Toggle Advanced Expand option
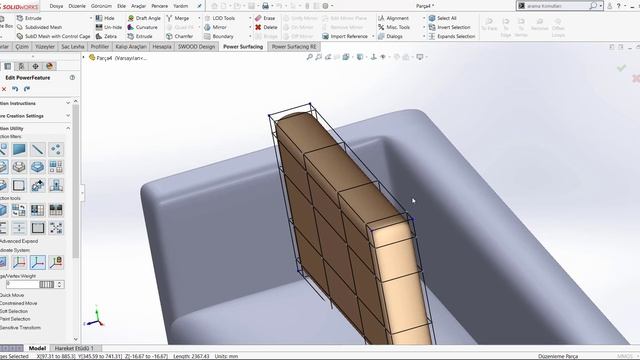This screenshot has width=640, height=360. coord(19,241)
